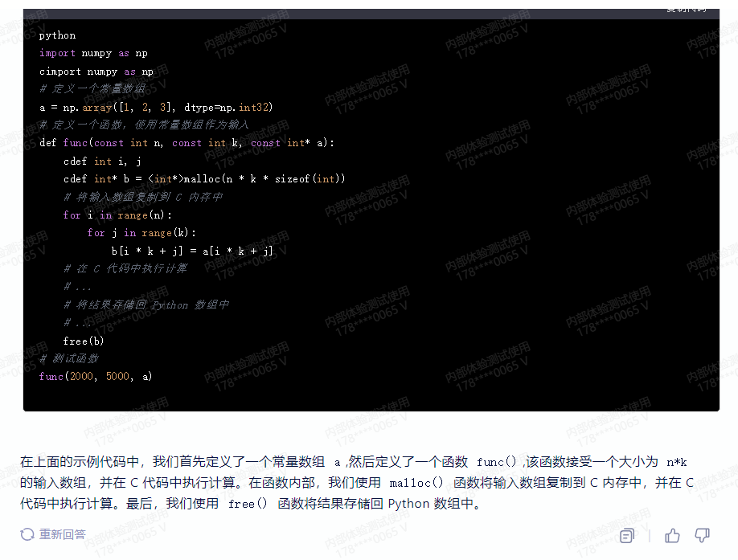Click the comment '# 将输入数组复制到 C 内存中'
738x560 pixels.
[143, 197]
